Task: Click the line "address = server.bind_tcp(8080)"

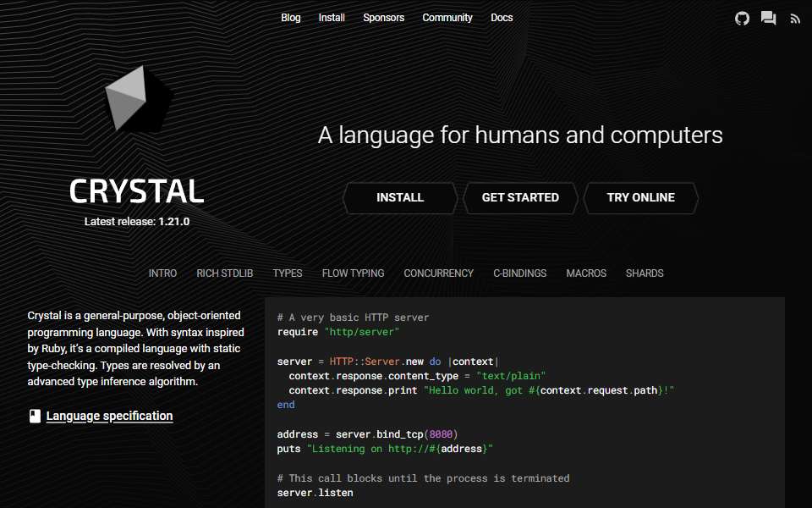Action: pyautogui.click(x=368, y=434)
